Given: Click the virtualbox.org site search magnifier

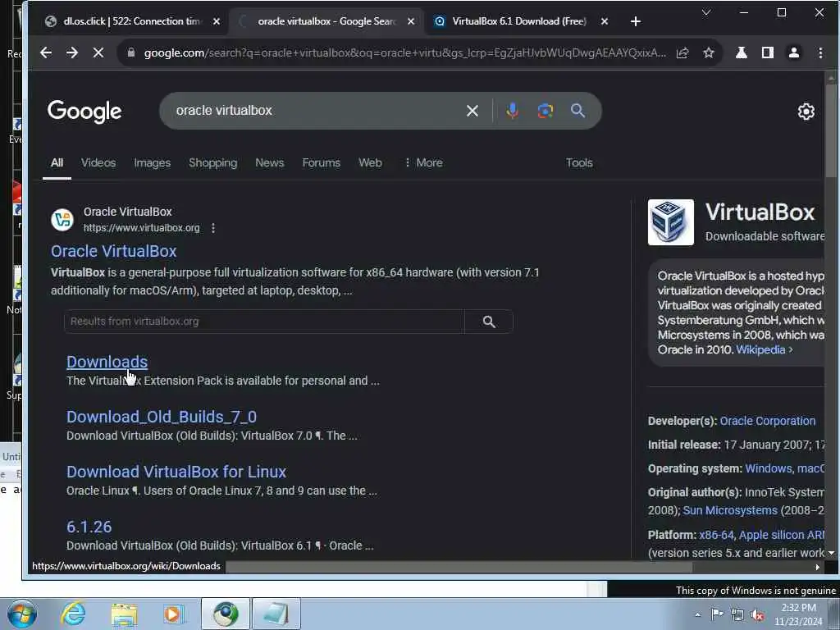Looking at the screenshot, I should [489, 322].
